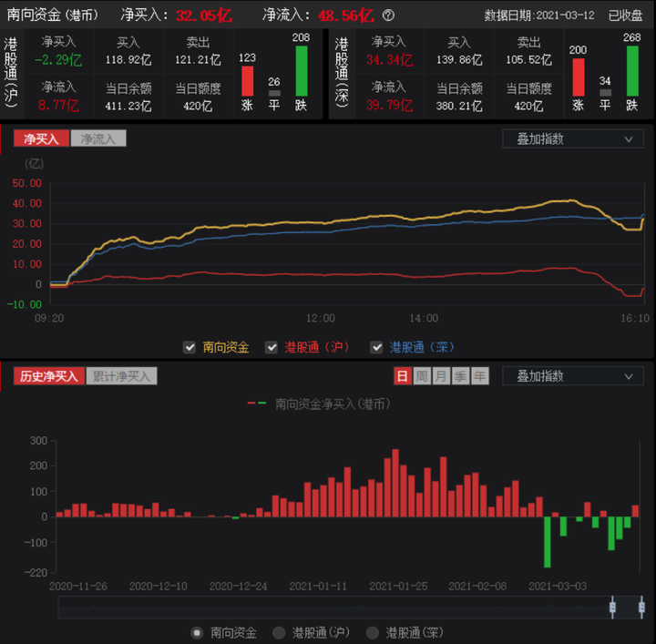Click the tallest red bar in history chart
Image resolution: width=656 pixels, height=644 pixels.
[x=395, y=483]
